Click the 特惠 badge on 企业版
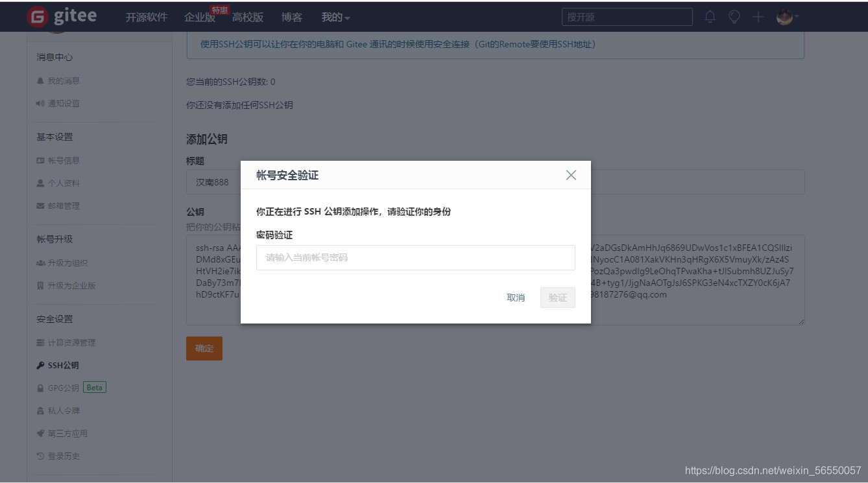Viewport: 868px width, 483px height. tap(220, 10)
